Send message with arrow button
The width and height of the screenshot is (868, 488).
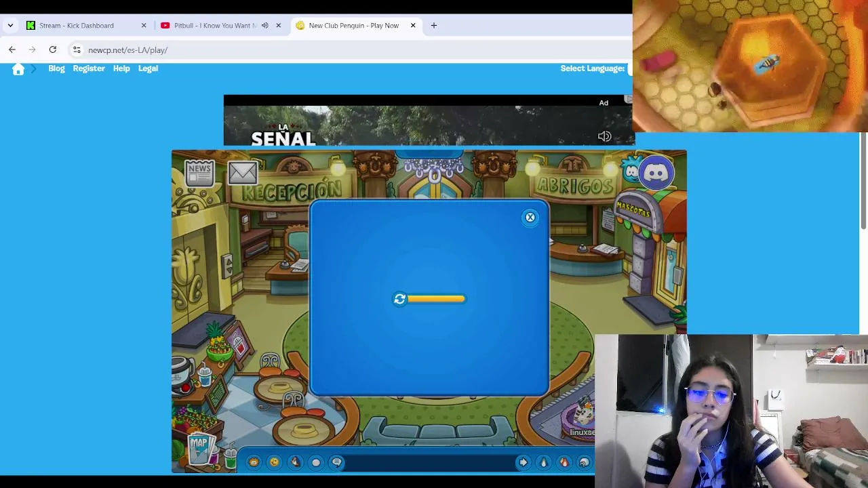coord(523,462)
